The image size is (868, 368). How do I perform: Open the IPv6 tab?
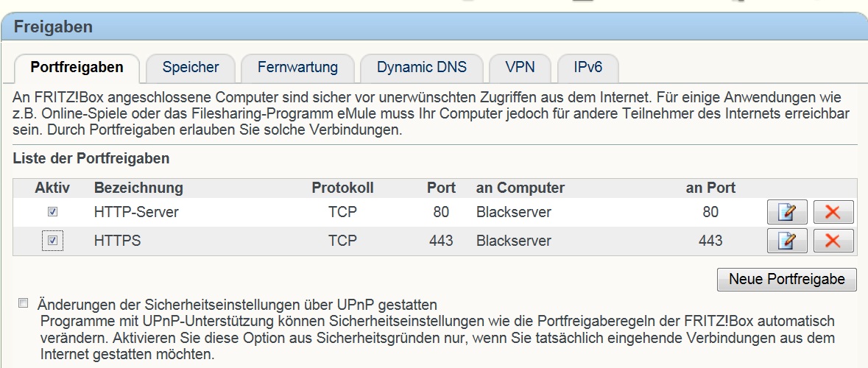click(588, 68)
